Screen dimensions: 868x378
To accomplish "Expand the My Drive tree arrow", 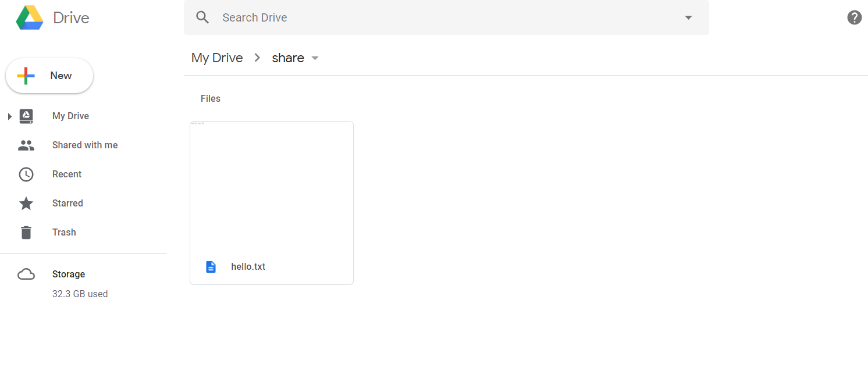I will (9, 117).
